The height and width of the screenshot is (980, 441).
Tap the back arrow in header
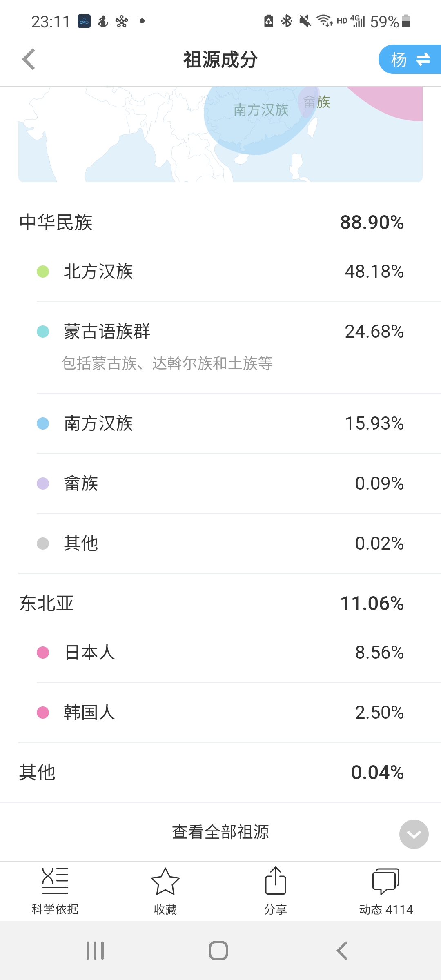(29, 60)
